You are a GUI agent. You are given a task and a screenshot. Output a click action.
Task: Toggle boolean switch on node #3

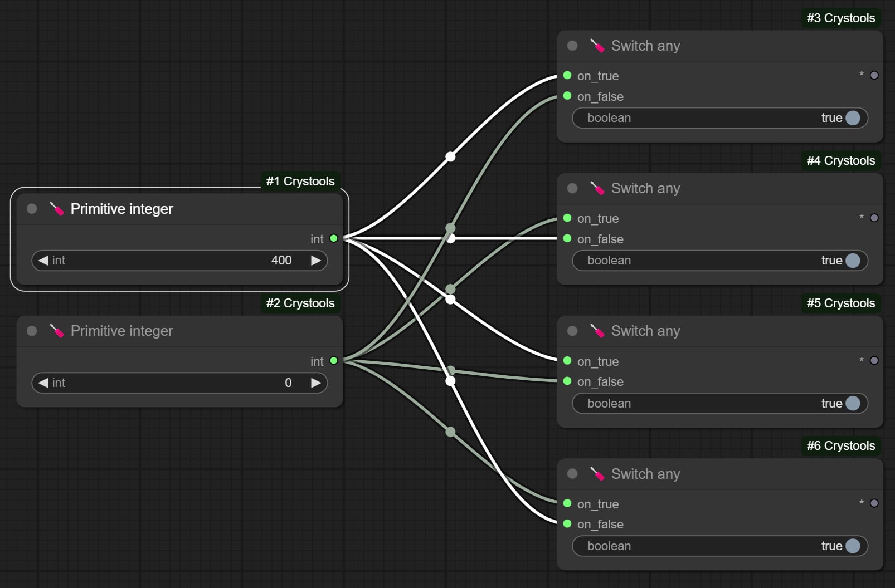click(x=720, y=117)
